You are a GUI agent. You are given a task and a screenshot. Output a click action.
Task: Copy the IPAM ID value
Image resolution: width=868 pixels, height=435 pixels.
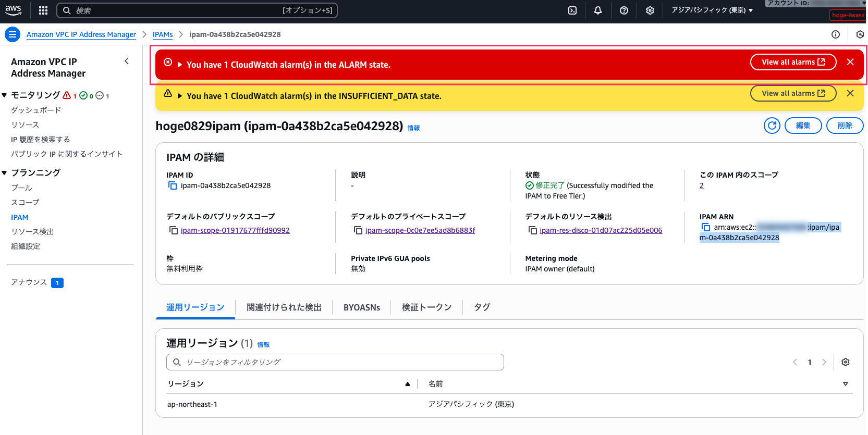173,186
